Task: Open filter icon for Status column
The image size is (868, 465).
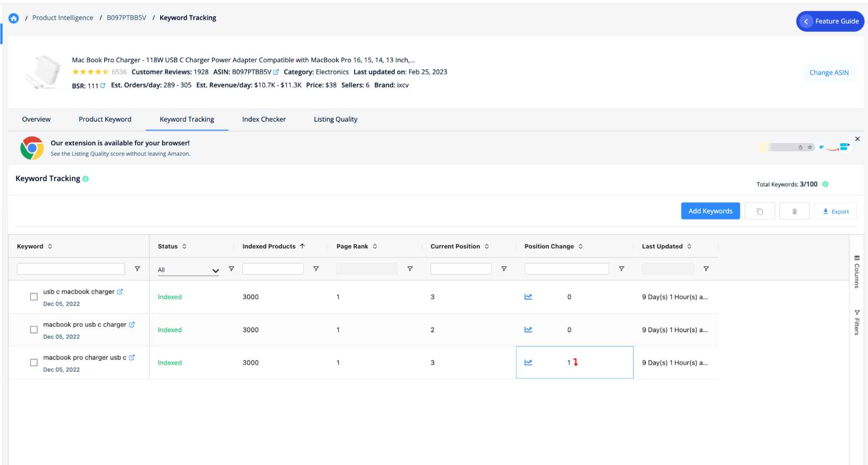Action: click(x=231, y=269)
